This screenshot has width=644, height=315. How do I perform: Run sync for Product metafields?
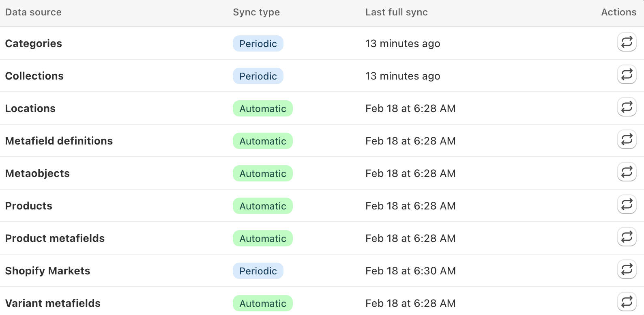(627, 237)
